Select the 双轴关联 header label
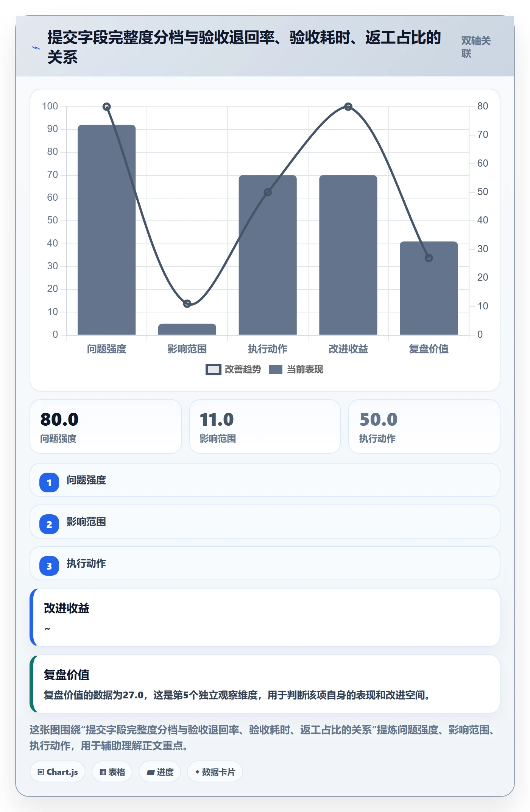This screenshot has width=530, height=812. coord(476,47)
